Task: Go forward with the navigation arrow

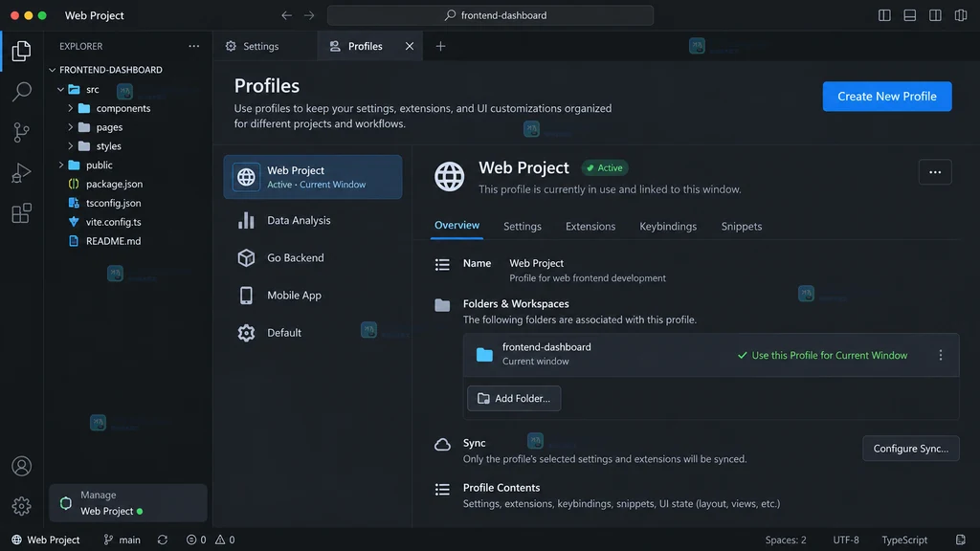Action: click(x=309, y=15)
